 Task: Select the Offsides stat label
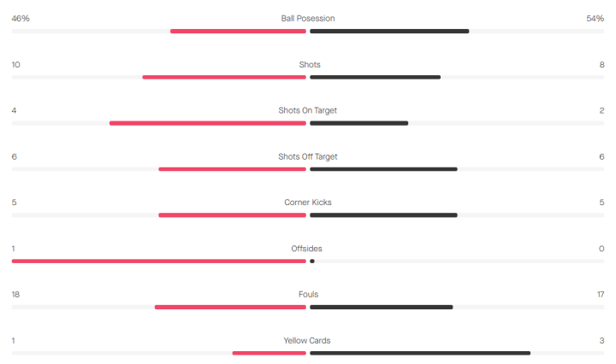tap(306, 249)
